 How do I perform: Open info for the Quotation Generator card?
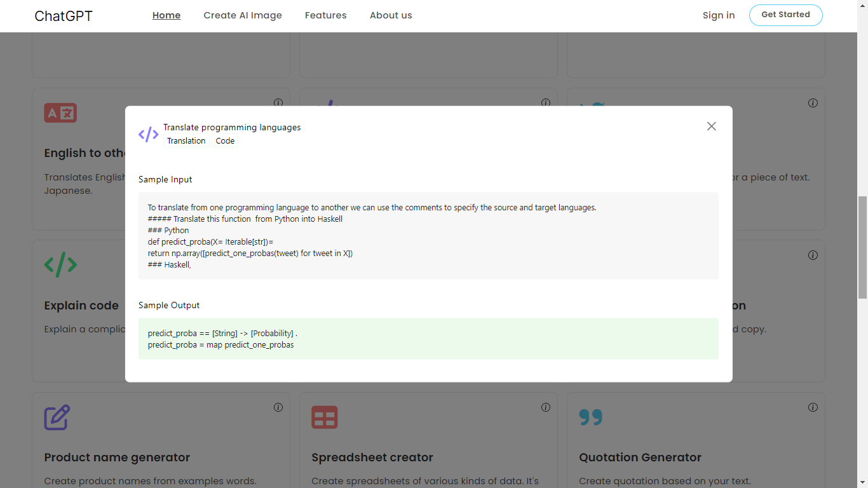tap(813, 407)
